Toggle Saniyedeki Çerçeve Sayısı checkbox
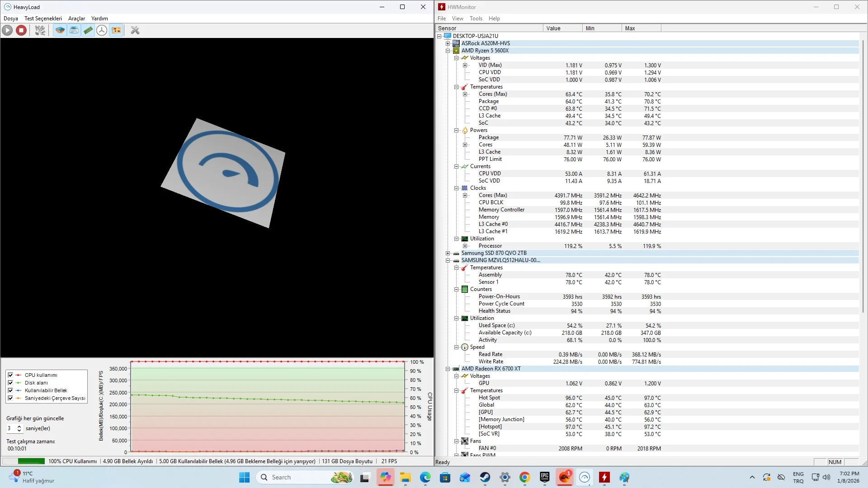 pos(10,398)
